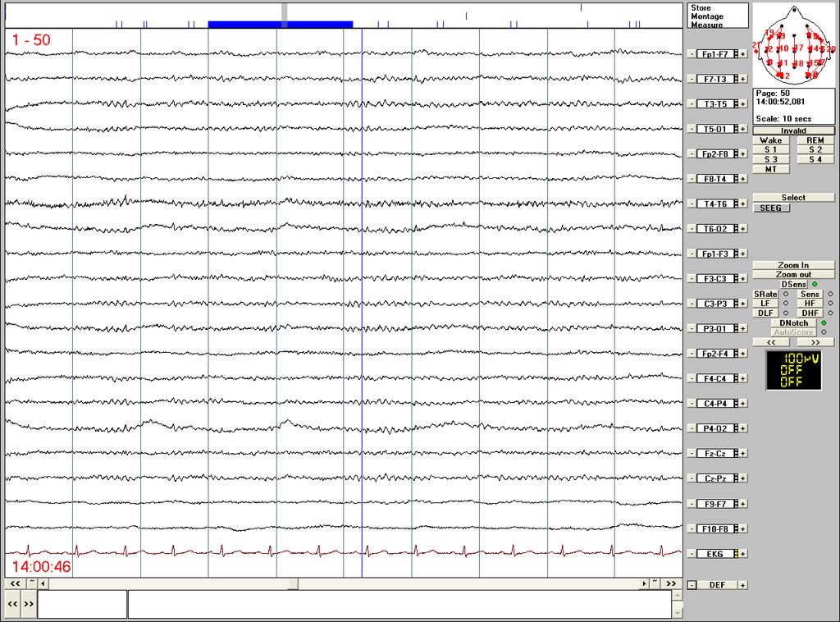
Task: Click the horizontal scrollbar thumb below the EEG
Action: 293,583
